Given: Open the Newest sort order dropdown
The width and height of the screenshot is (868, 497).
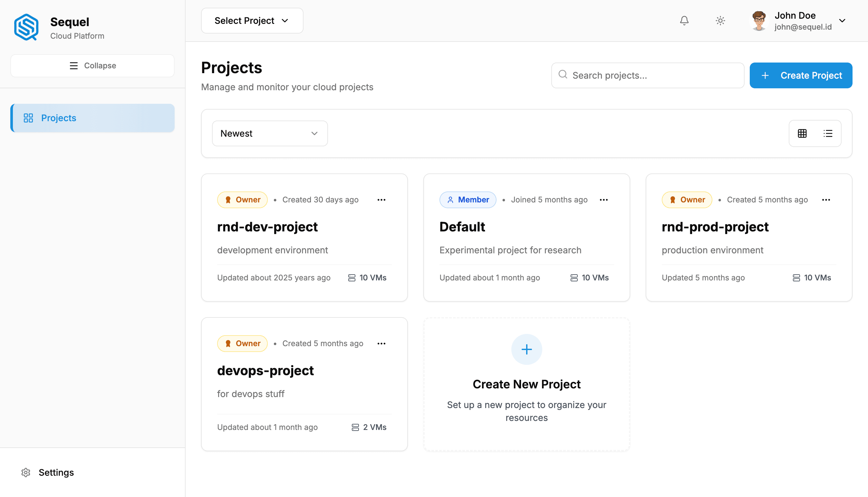Looking at the screenshot, I should coord(269,133).
